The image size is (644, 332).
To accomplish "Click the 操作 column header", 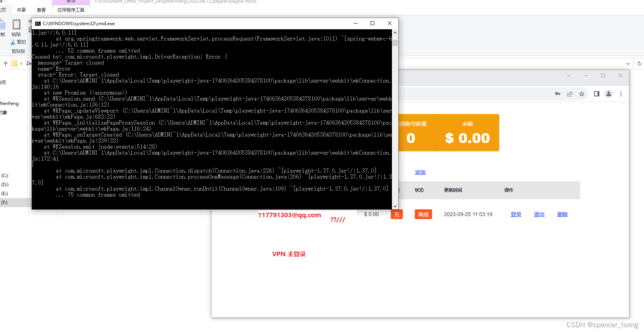I will point(509,190).
